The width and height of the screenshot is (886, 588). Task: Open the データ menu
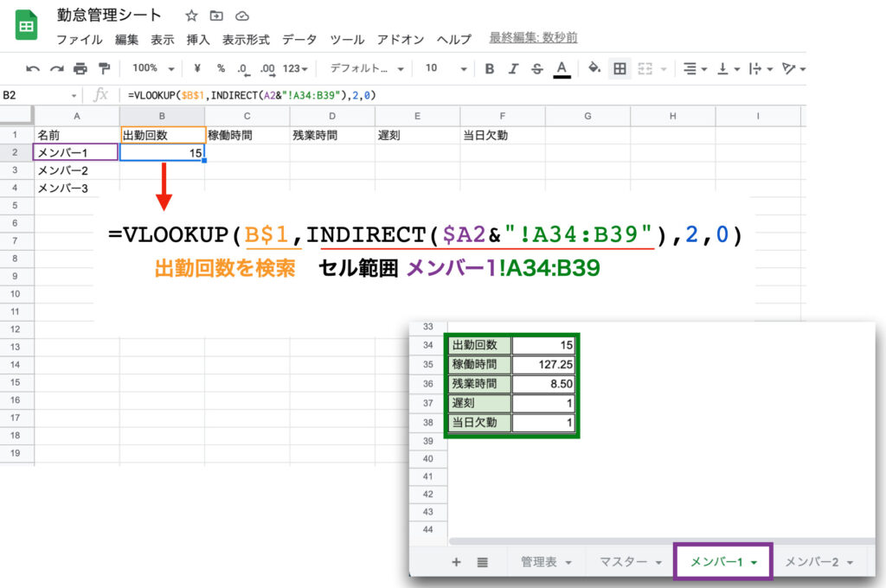tap(299, 40)
